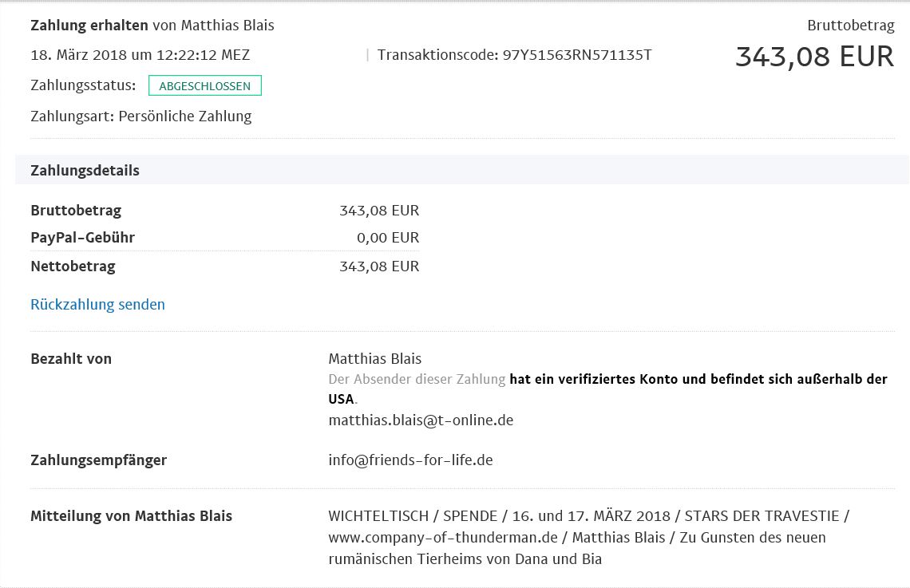This screenshot has height=588, width=910.
Task: Click the Zahlungsempfänger label
Action: 99,460
